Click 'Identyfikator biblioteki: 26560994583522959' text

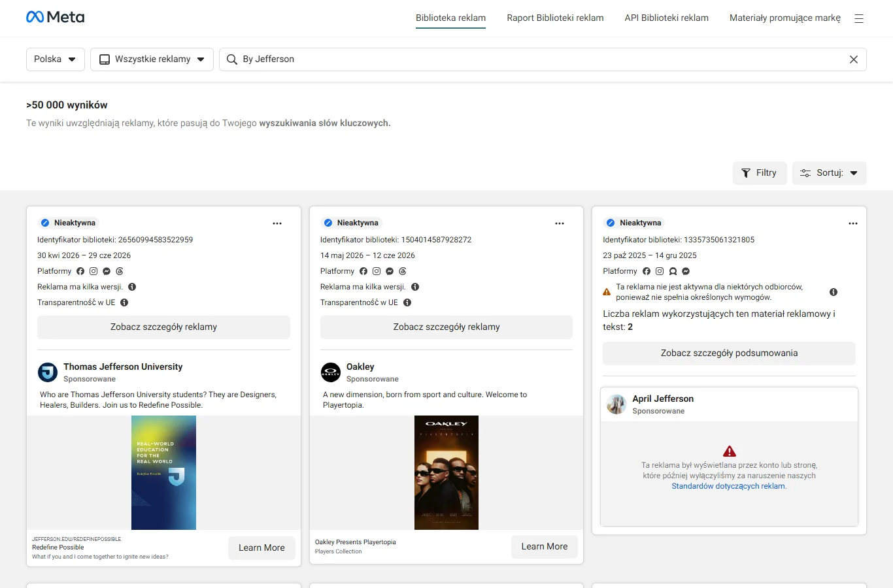point(115,240)
